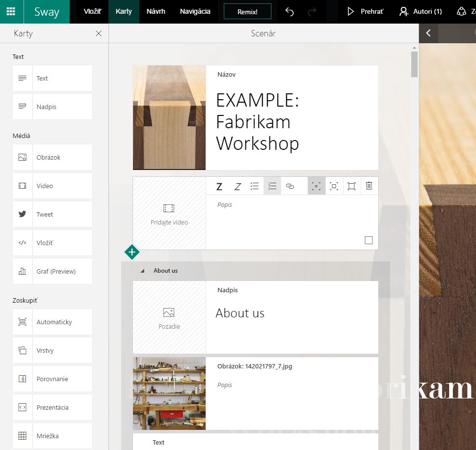Click the Scenár vertical scrollbar thumb
The width and height of the screenshot is (476, 450).
(415, 64)
